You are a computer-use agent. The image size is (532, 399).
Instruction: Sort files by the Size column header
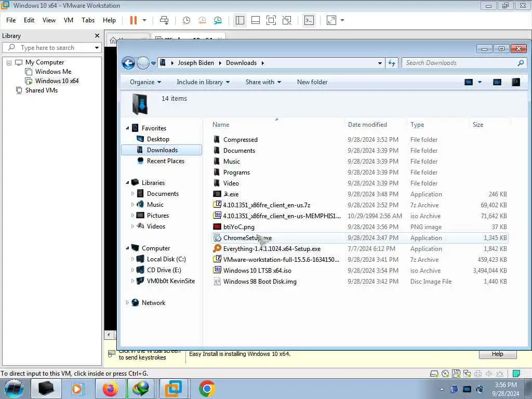click(x=478, y=125)
